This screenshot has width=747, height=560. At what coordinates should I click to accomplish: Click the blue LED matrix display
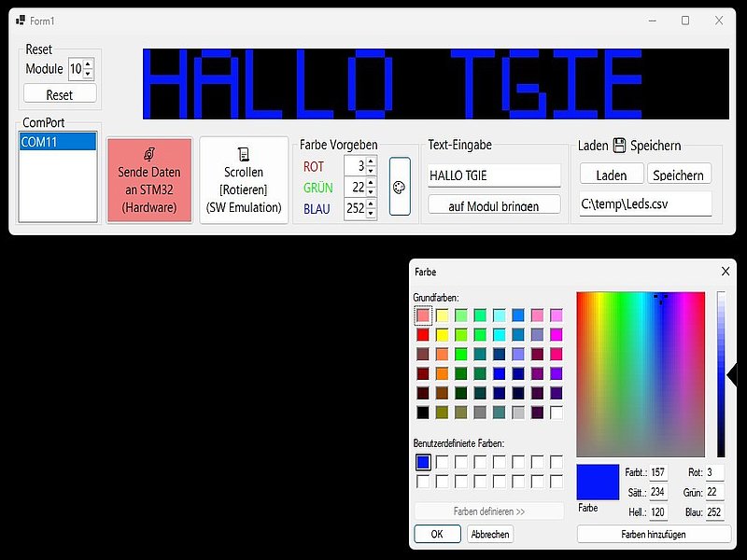[x=436, y=84]
